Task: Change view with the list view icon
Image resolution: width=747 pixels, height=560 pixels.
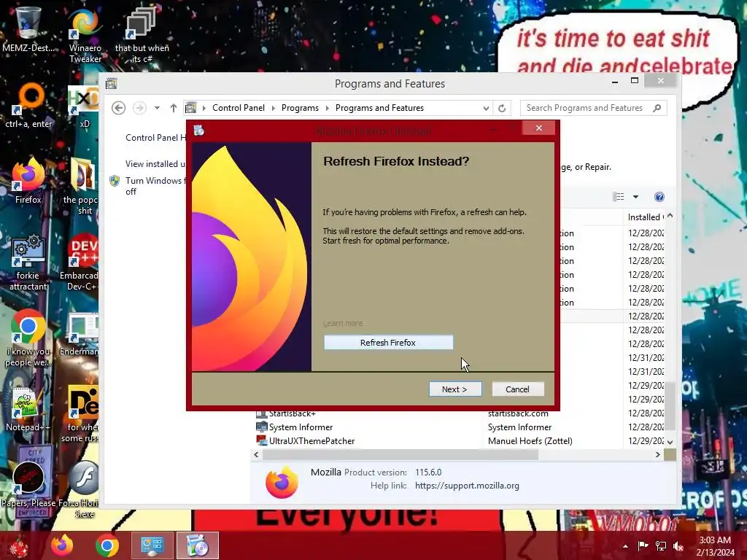Action: 619,197
